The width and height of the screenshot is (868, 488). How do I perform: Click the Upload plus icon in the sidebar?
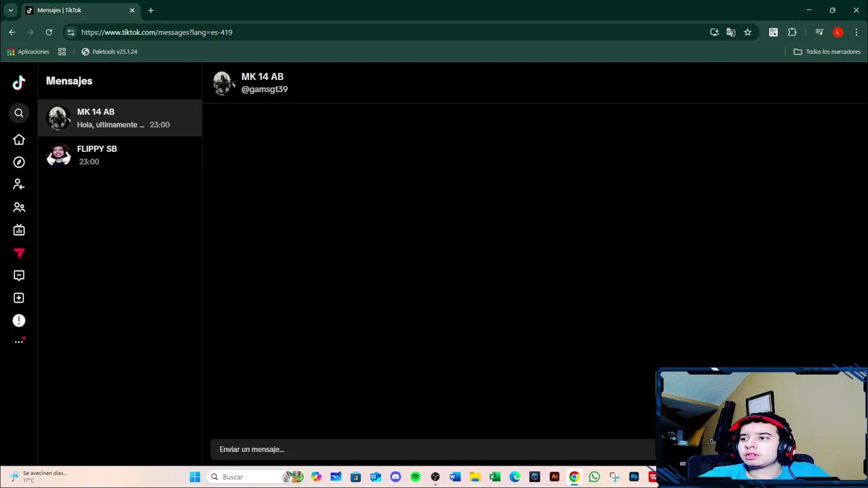point(19,298)
